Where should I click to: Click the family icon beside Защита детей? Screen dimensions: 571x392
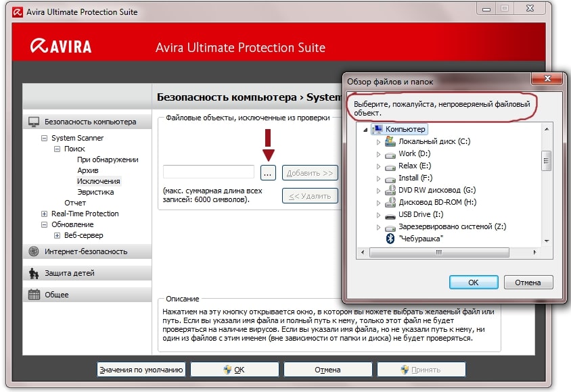[x=34, y=273]
